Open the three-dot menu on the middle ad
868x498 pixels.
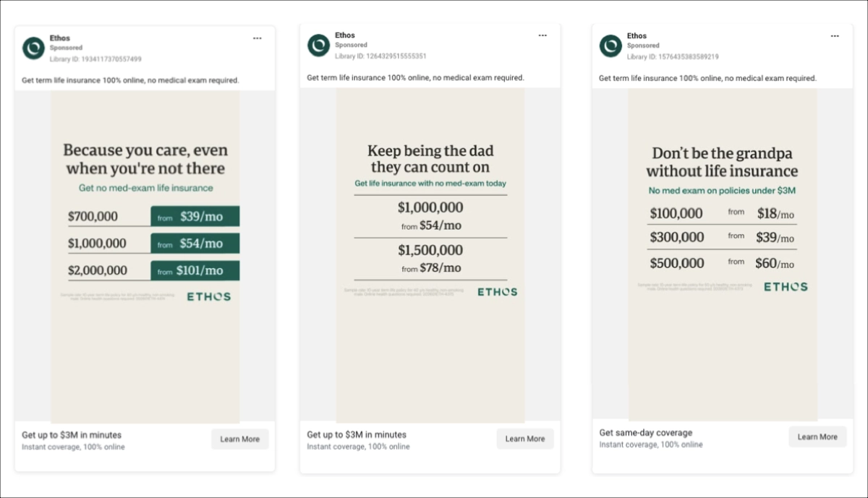click(x=542, y=35)
